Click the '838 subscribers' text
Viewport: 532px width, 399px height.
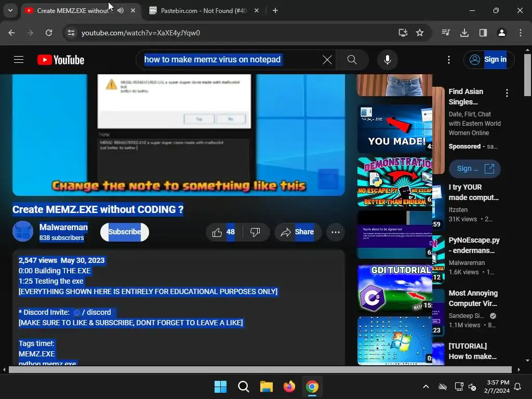tap(61, 238)
